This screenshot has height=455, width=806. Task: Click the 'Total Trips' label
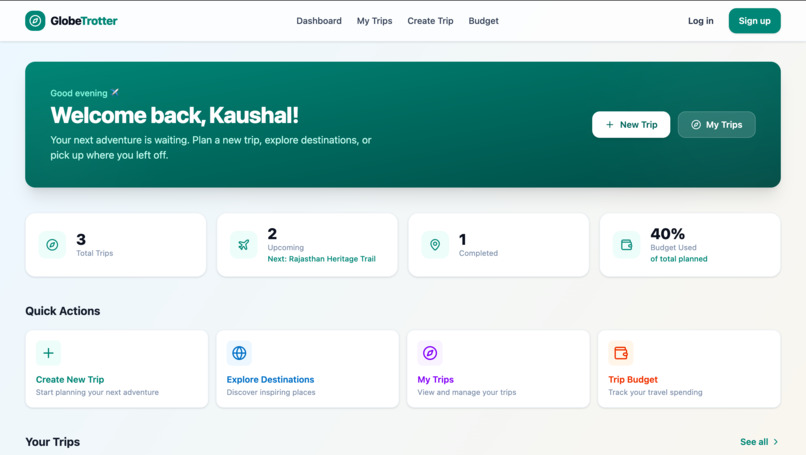click(95, 253)
